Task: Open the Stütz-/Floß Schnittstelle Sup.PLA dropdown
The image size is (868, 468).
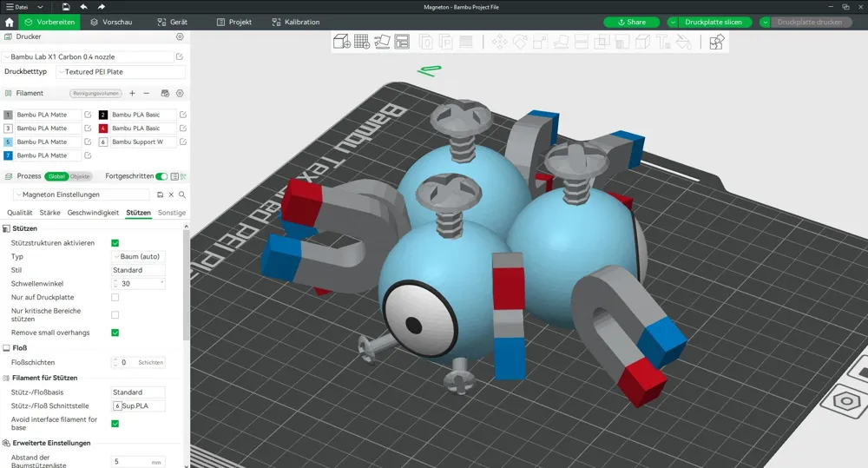Action: (x=138, y=406)
